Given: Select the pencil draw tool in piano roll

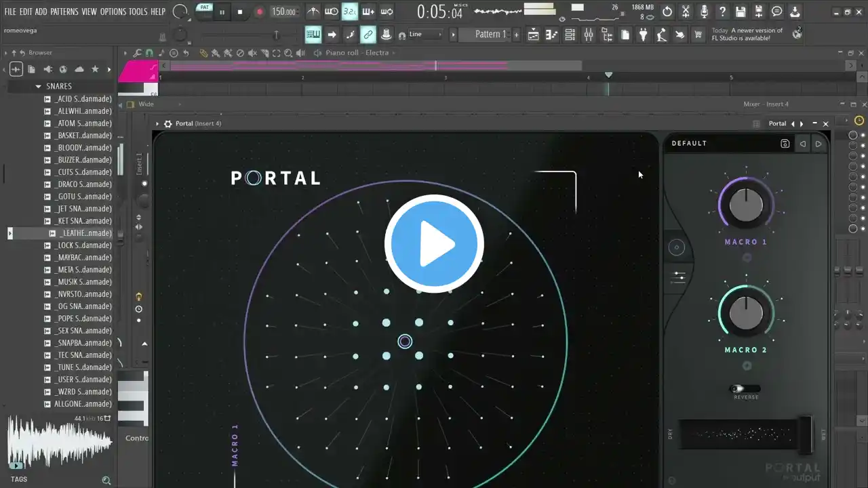Looking at the screenshot, I should [203, 53].
